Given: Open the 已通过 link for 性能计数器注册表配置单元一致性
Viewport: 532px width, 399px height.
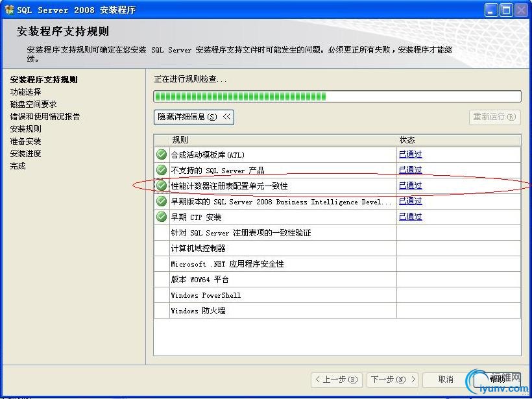Looking at the screenshot, I should tap(410, 186).
